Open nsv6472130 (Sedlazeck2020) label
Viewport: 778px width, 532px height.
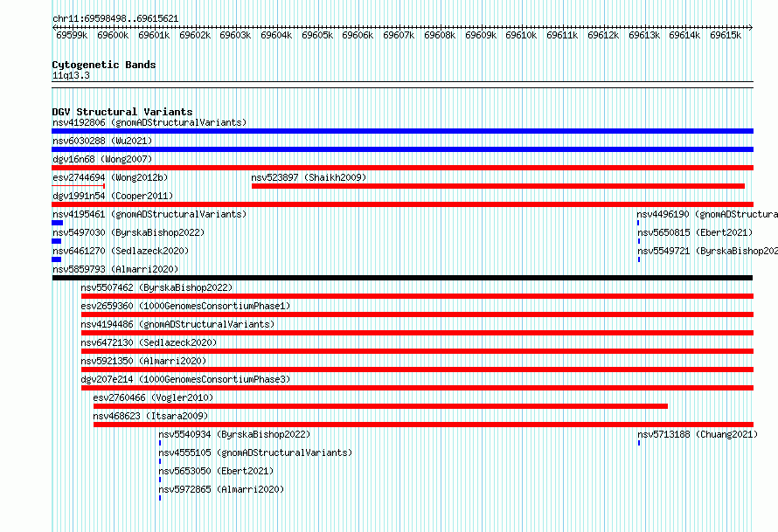149,342
